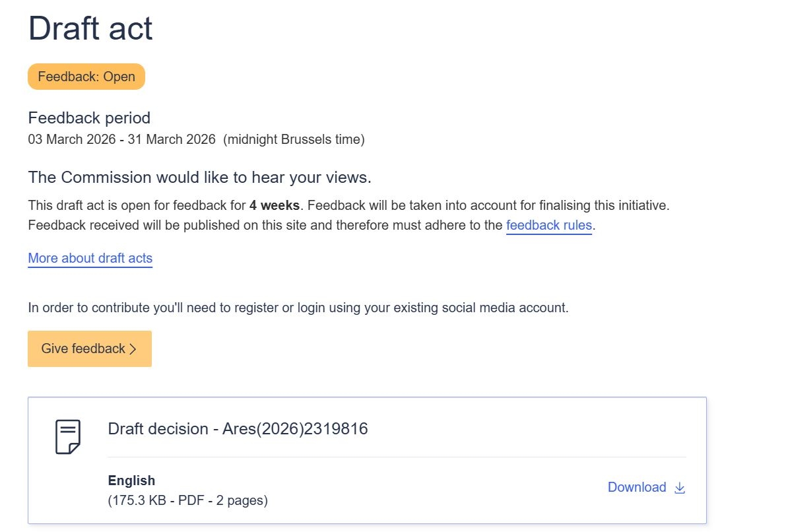Click the 175.3 KB PDF file details
Viewport: 788px width, 532px height.
point(187,500)
